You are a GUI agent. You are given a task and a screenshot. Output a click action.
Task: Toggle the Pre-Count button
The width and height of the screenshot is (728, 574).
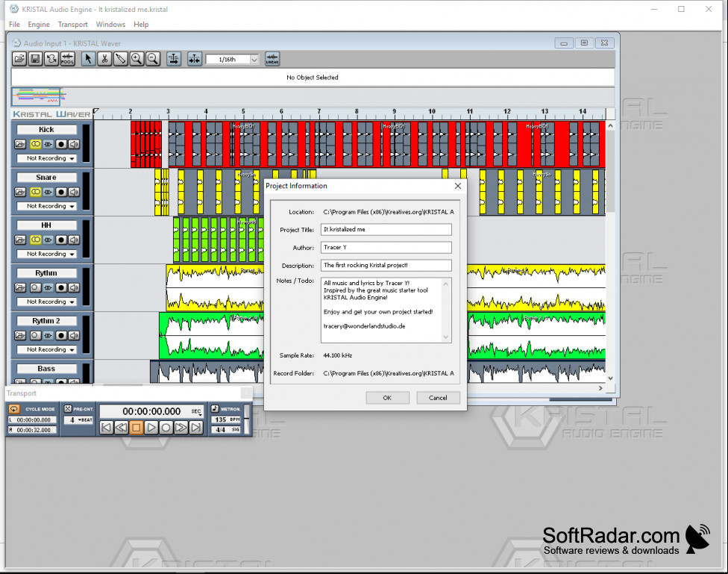[x=68, y=409]
